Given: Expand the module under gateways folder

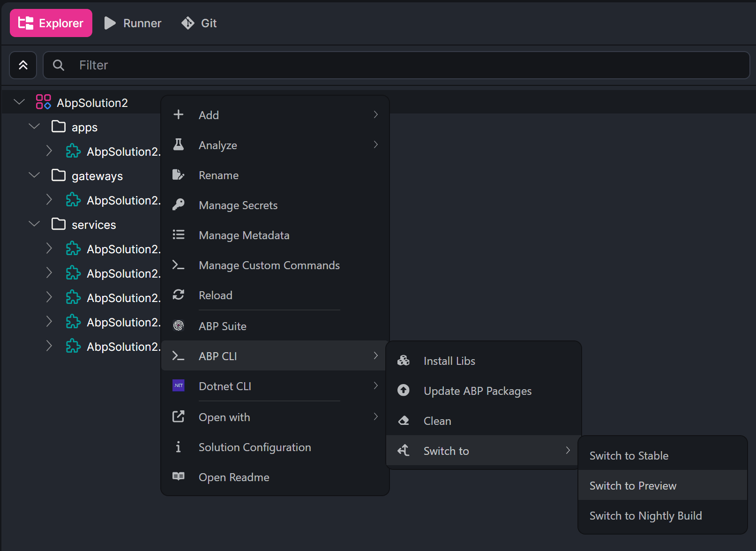Looking at the screenshot, I should [x=49, y=199].
